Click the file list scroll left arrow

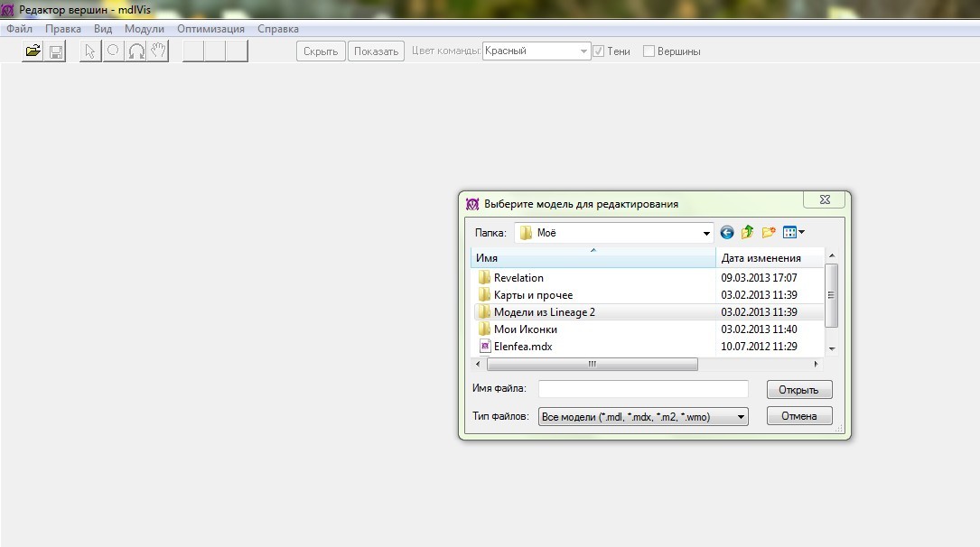click(x=478, y=364)
